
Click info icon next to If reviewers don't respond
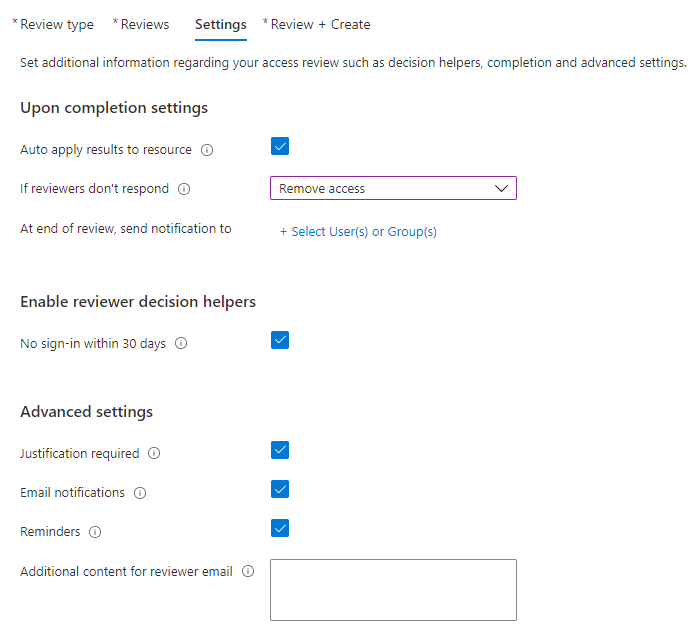184,189
